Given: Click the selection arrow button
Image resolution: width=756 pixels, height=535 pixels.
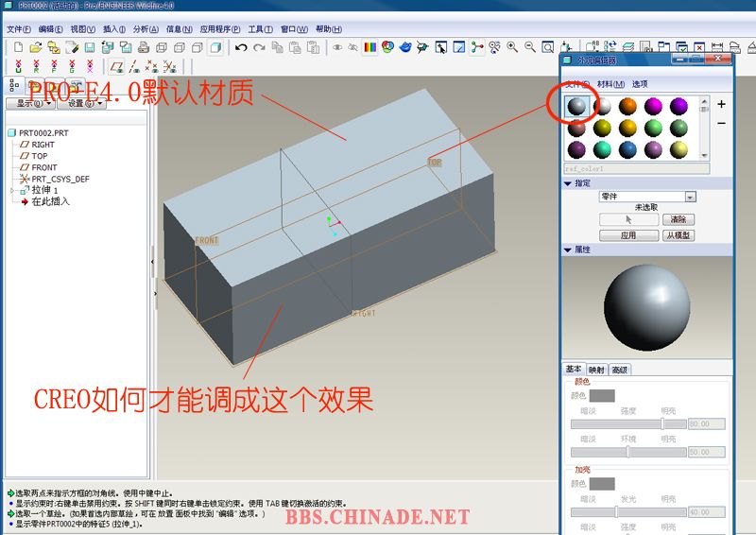Looking at the screenshot, I should (628, 219).
